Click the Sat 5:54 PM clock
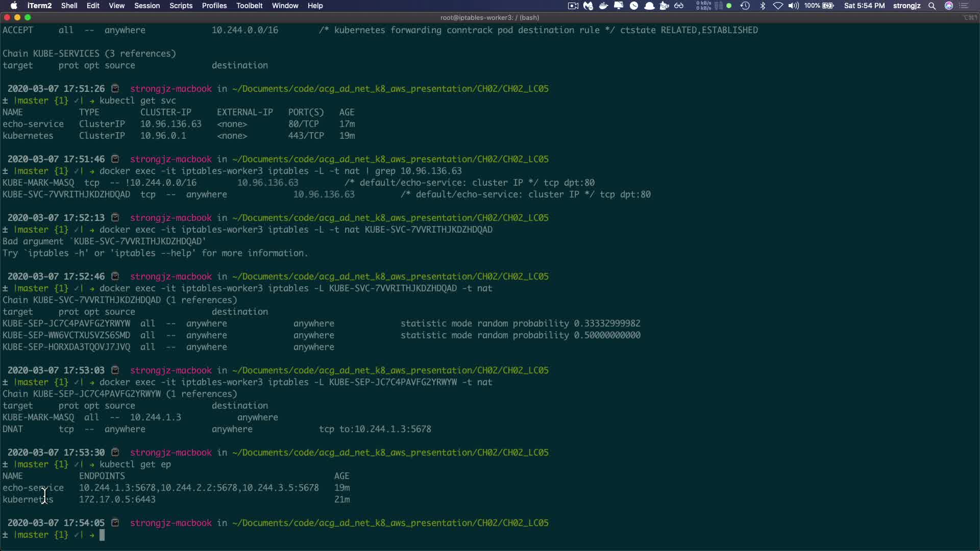The width and height of the screenshot is (980, 551). pyautogui.click(x=864, y=6)
